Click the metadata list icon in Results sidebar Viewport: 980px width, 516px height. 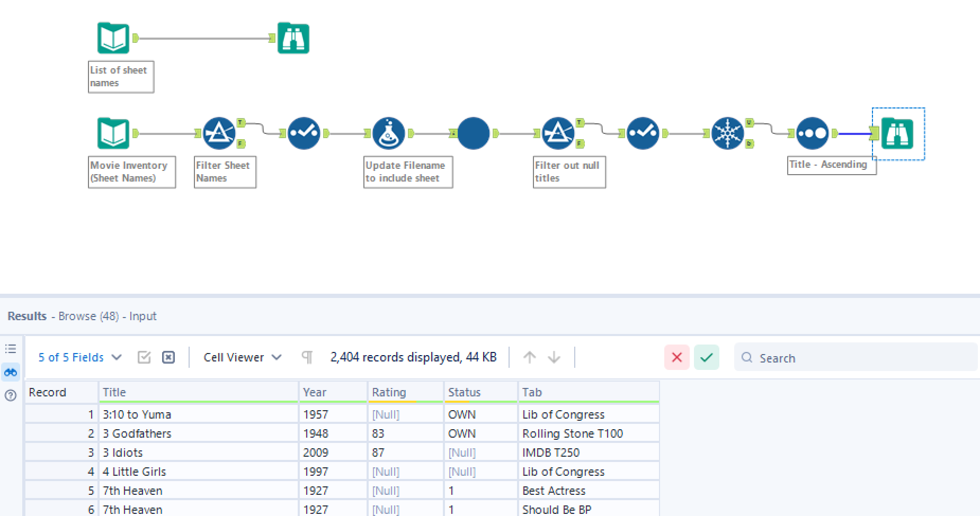tap(11, 348)
